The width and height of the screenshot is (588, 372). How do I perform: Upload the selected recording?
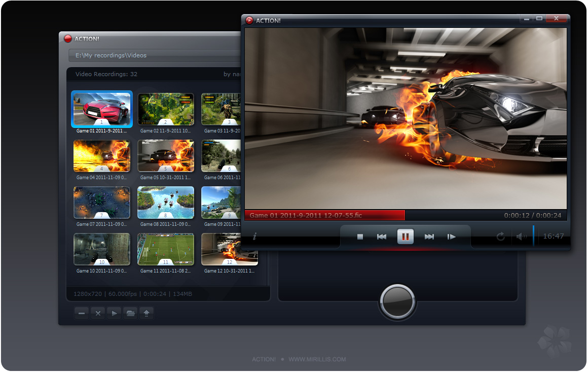click(146, 313)
